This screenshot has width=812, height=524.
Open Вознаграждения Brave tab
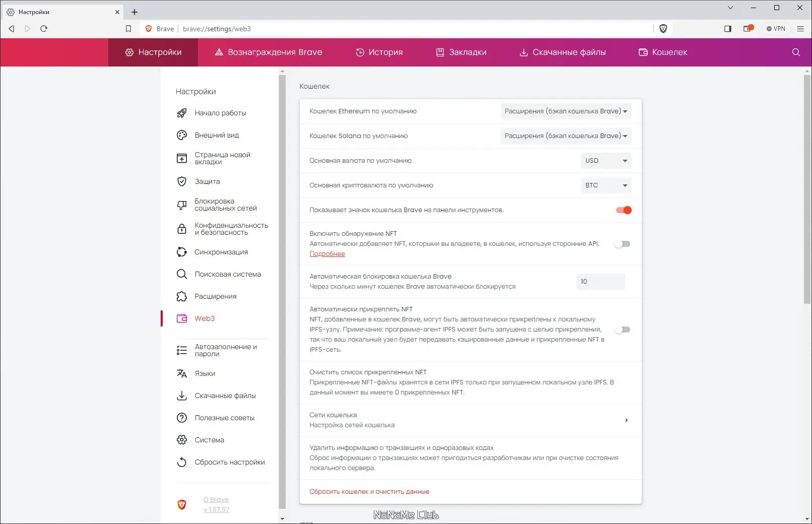point(268,52)
